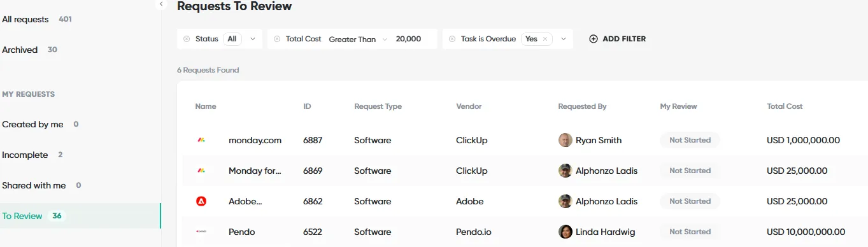Click Not Started status for request 6887
Viewport: 868px width, 247px height.
click(690, 140)
